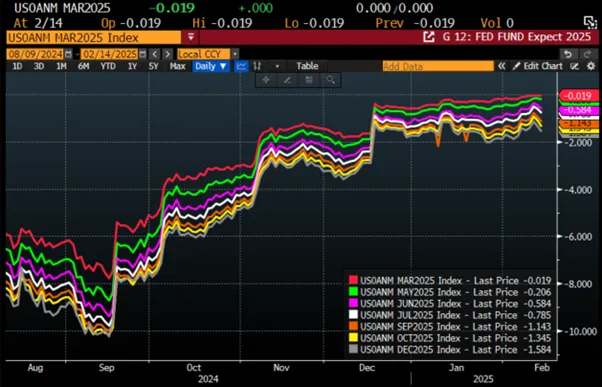
Task: Click the window pop-out icon at top right
Action: point(590,23)
